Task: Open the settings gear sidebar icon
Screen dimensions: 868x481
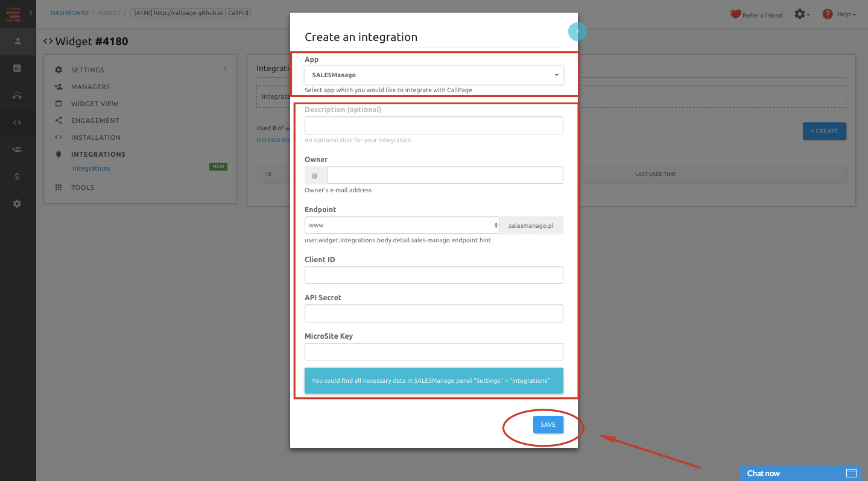Action: (x=17, y=204)
